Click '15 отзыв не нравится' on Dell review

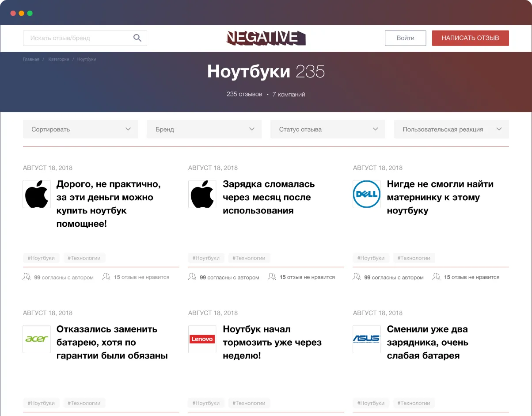[x=471, y=277]
